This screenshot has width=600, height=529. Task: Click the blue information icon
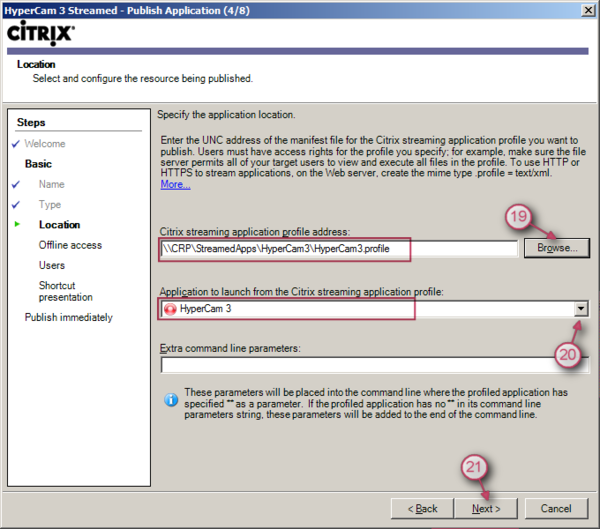coord(171,400)
